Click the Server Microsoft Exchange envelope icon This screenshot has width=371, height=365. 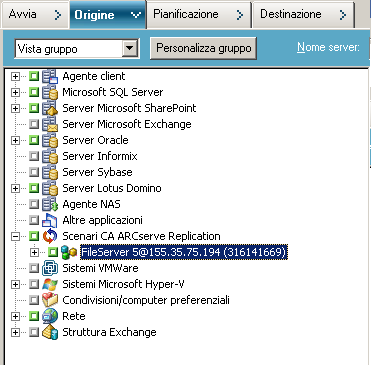(x=50, y=124)
